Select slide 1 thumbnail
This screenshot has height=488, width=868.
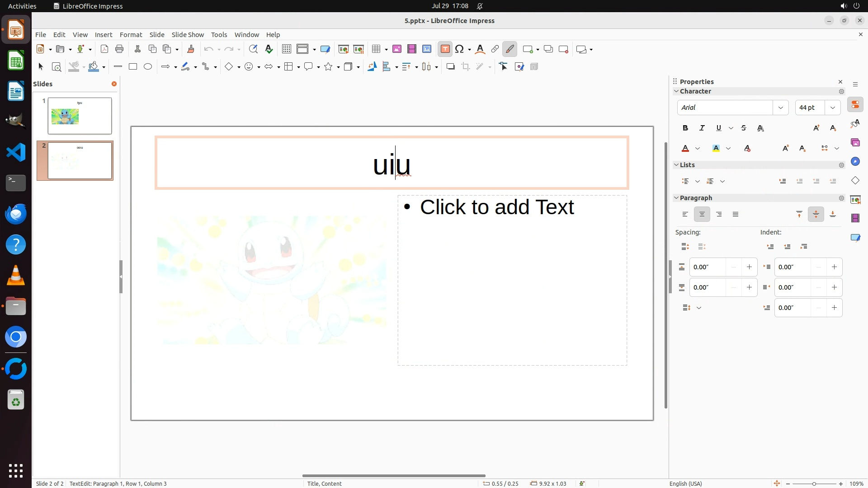pyautogui.click(x=80, y=116)
